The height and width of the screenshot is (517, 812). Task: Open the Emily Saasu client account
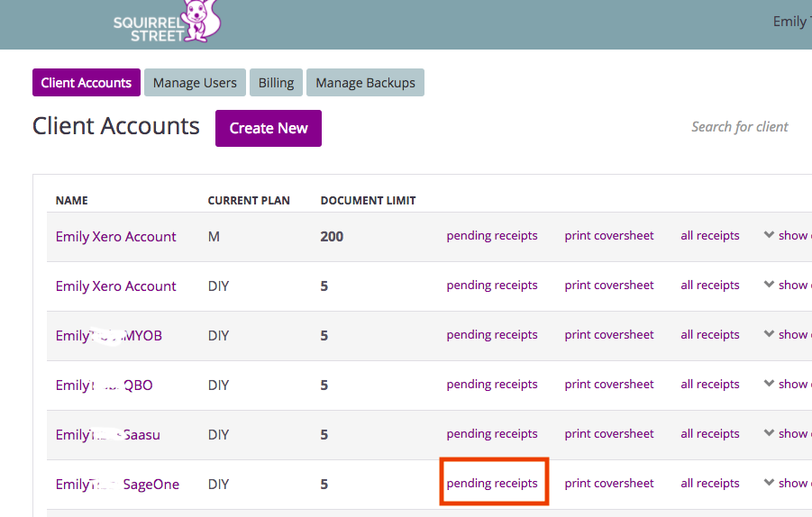[108, 435]
